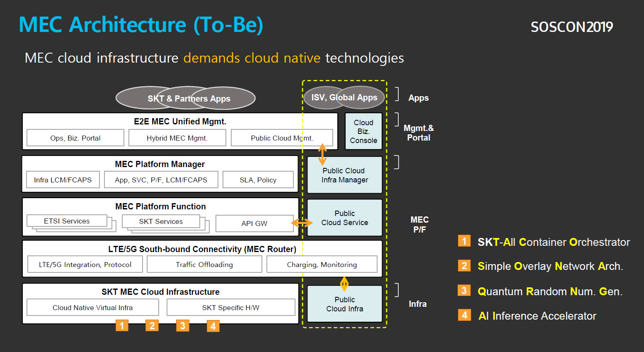Click the 'Infra' layer label on the right
The image size is (644, 352).
(x=418, y=304)
